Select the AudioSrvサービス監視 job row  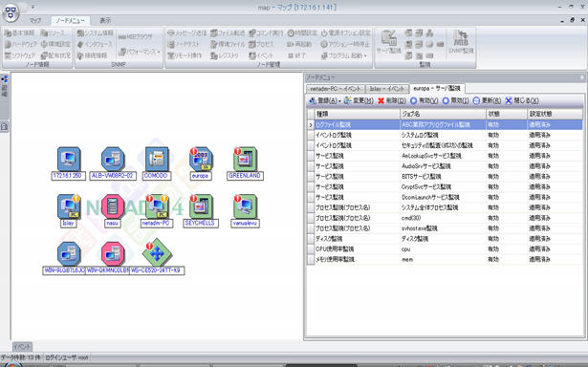(x=445, y=166)
